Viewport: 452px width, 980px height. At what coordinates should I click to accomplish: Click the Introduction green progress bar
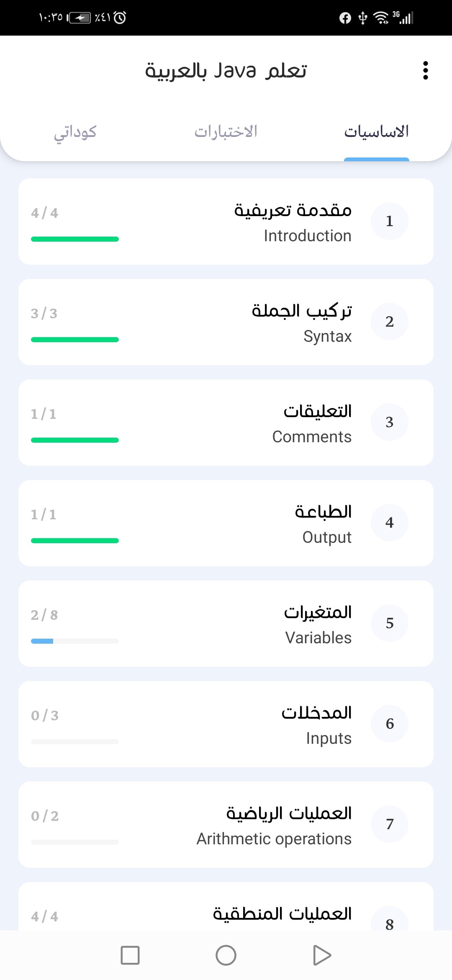point(75,239)
